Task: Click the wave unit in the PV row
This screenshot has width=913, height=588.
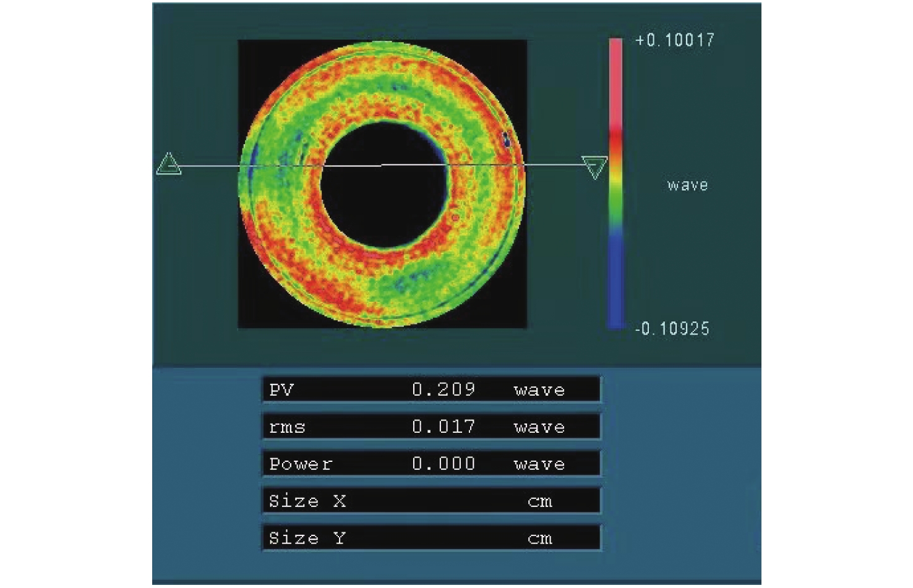Action: (539, 390)
